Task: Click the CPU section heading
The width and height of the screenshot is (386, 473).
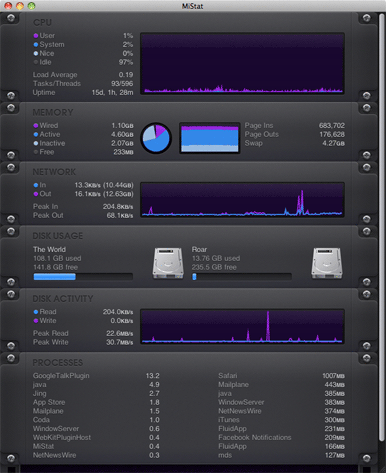Action: [42, 23]
